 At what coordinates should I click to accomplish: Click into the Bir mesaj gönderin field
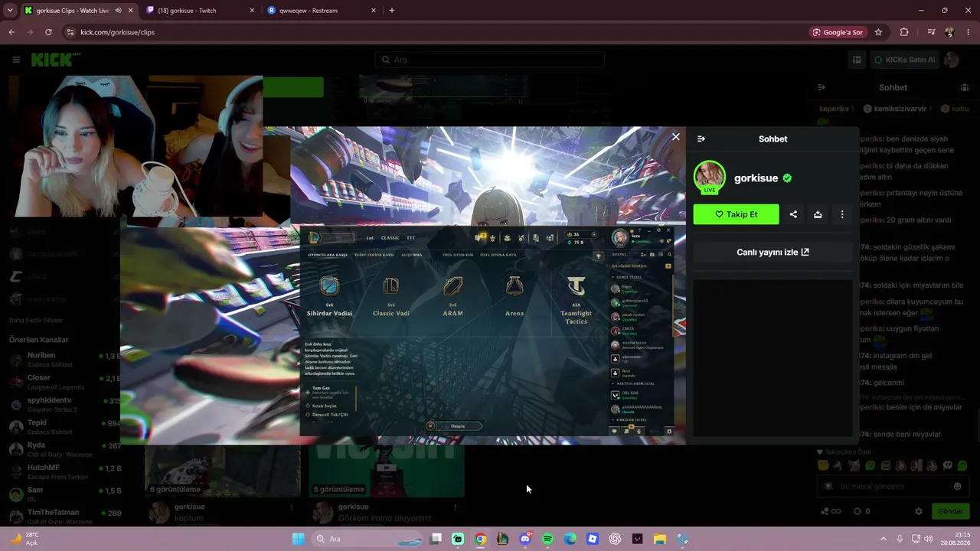[x=893, y=486]
